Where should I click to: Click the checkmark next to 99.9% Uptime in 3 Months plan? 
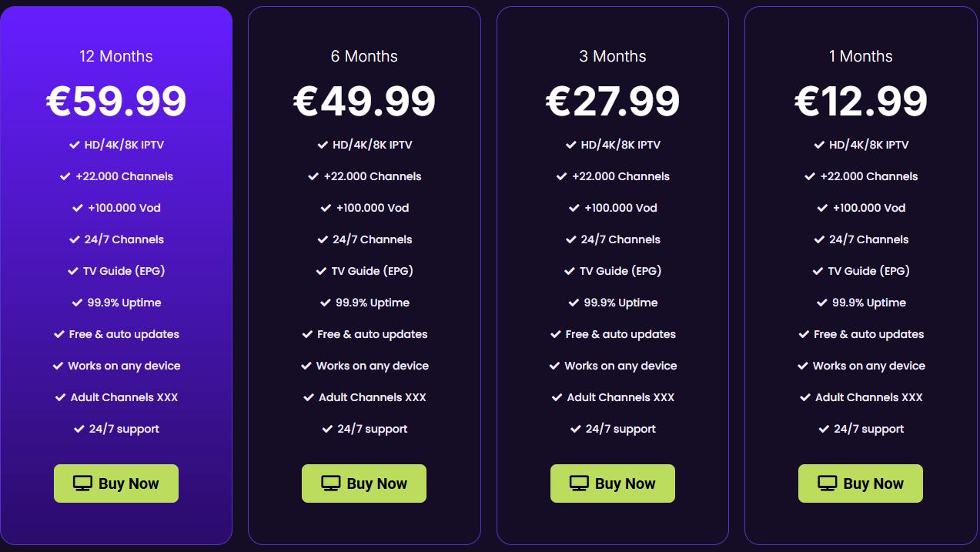(x=574, y=303)
